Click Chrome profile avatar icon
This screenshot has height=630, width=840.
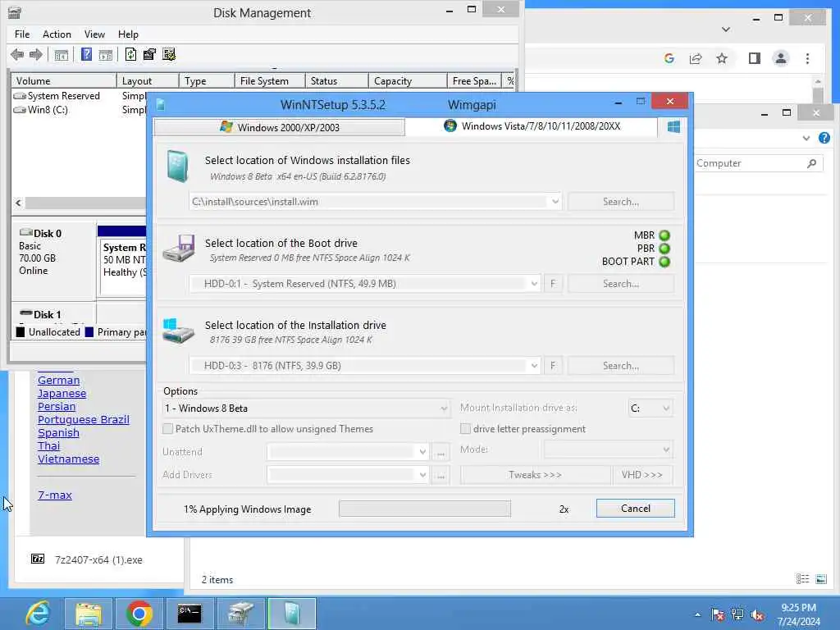pos(781,58)
